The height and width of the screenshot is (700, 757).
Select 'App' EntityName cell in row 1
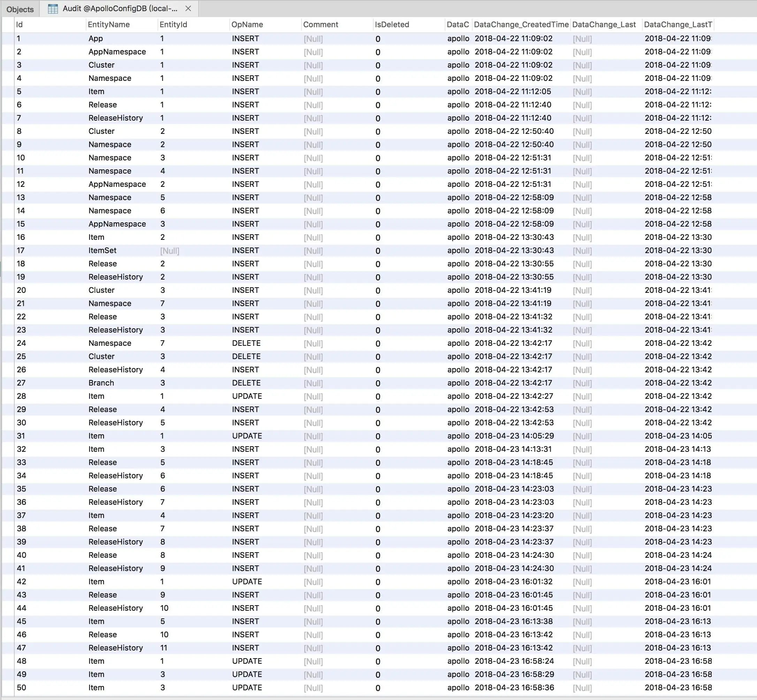coord(95,39)
